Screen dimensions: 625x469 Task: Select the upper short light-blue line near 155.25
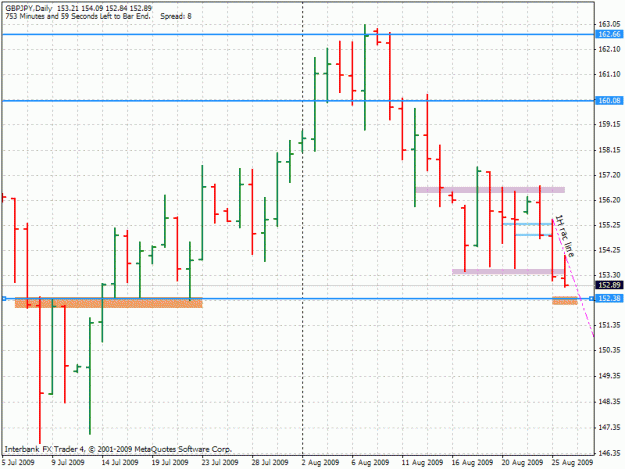527,224
